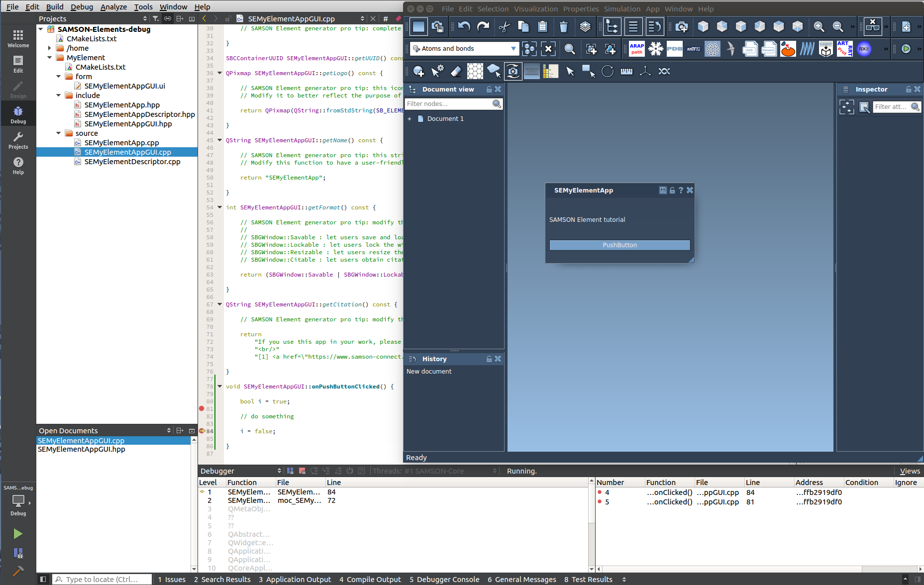Collapse the source folder
The width and height of the screenshot is (924, 585).
pos(58,133)
